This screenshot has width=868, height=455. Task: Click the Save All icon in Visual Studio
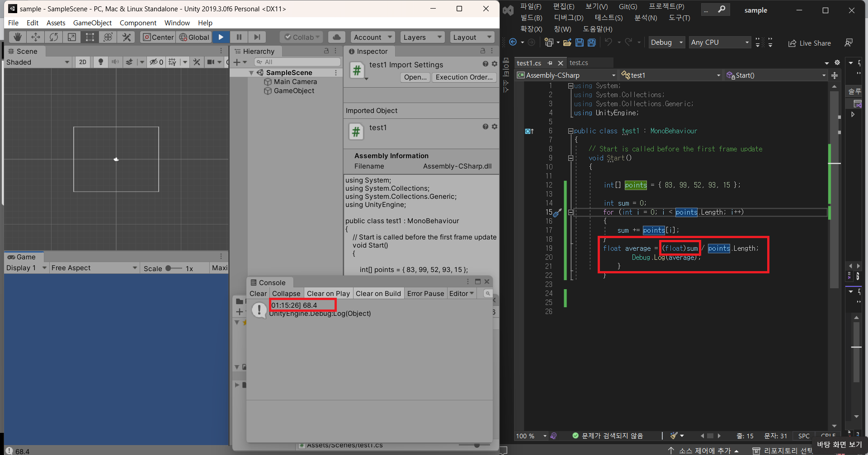point(591,42)
